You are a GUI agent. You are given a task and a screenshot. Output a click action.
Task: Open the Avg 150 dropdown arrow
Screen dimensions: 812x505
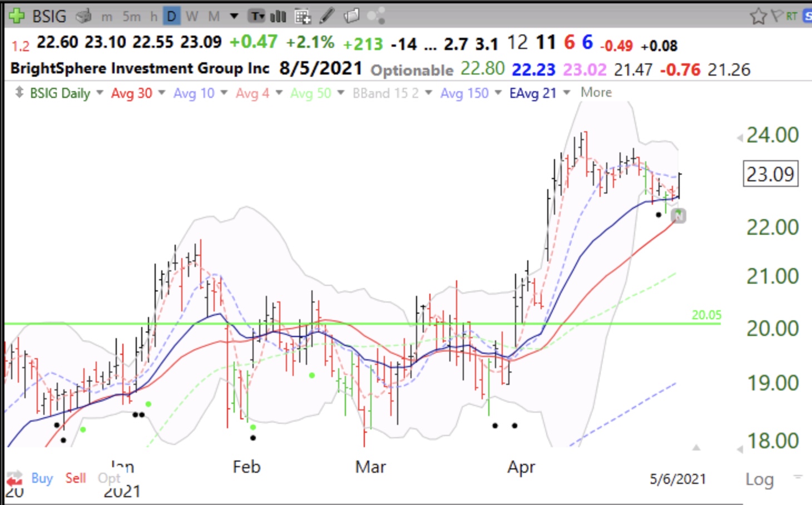(498, 92)
